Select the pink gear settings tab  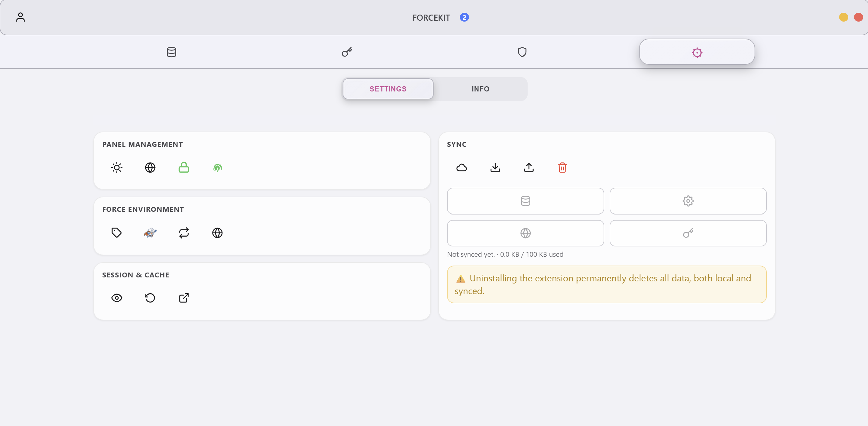(x=697, y=52)
